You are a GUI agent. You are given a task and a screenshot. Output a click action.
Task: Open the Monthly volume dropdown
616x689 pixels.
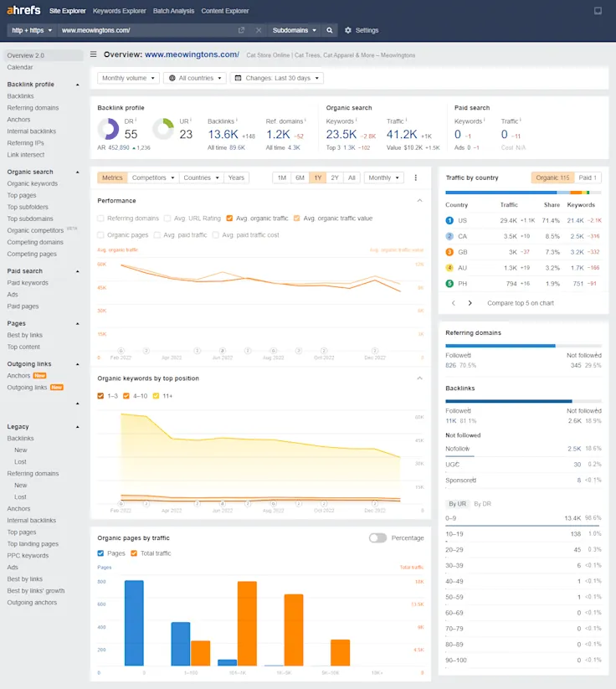click(x=128, y=78)
